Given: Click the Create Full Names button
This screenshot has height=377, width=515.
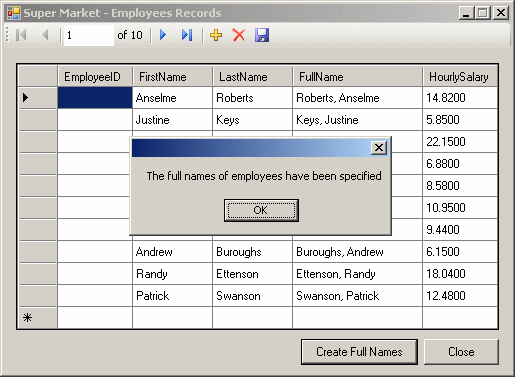Looking at the screenshot, I should pos(359,352).
